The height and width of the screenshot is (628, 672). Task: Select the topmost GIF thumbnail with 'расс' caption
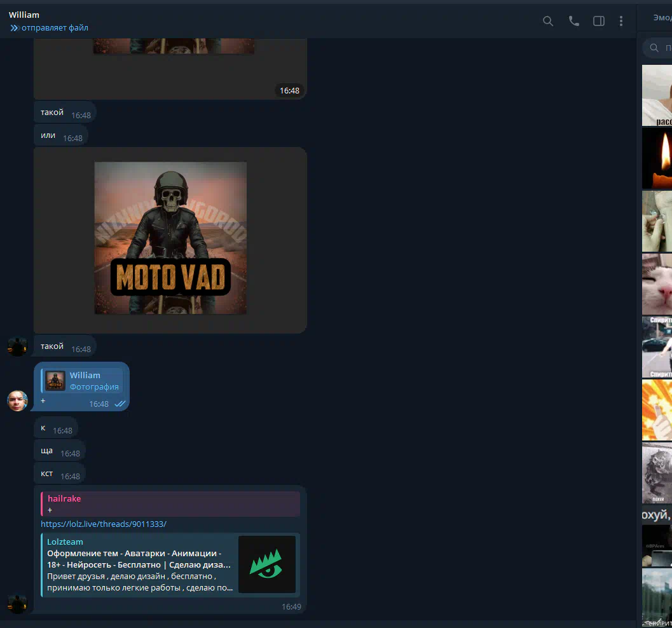coord(657,95)
